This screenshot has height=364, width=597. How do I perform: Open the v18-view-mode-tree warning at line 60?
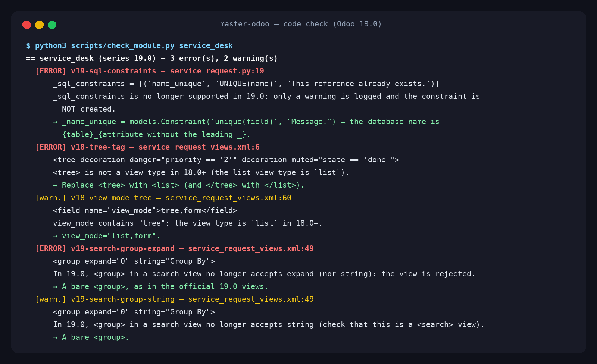163,198
